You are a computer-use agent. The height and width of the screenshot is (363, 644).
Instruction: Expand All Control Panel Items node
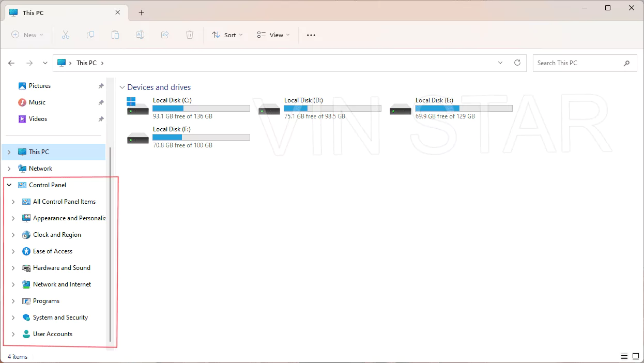[x=13, y=202]
